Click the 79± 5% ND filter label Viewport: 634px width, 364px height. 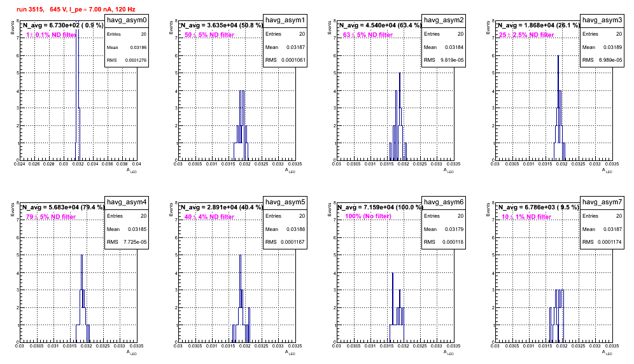click(51, 217)
